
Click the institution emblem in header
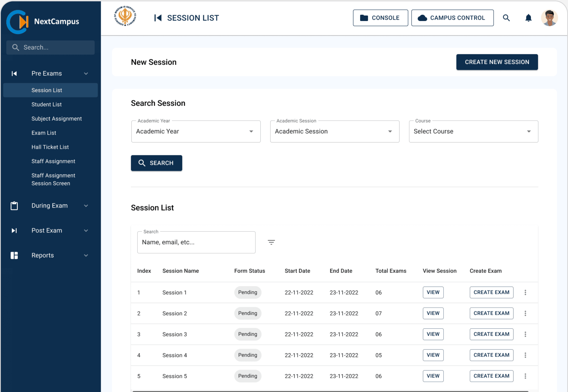[125, 16]
